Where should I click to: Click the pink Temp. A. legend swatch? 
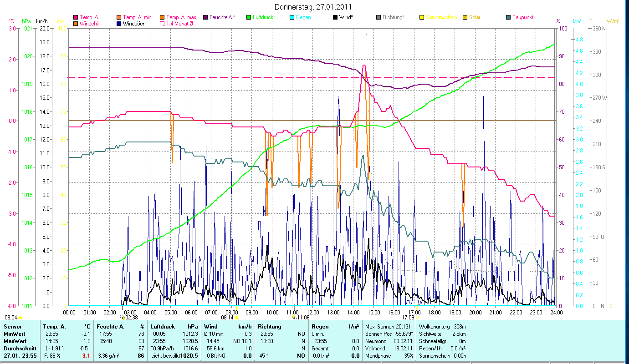76,17
